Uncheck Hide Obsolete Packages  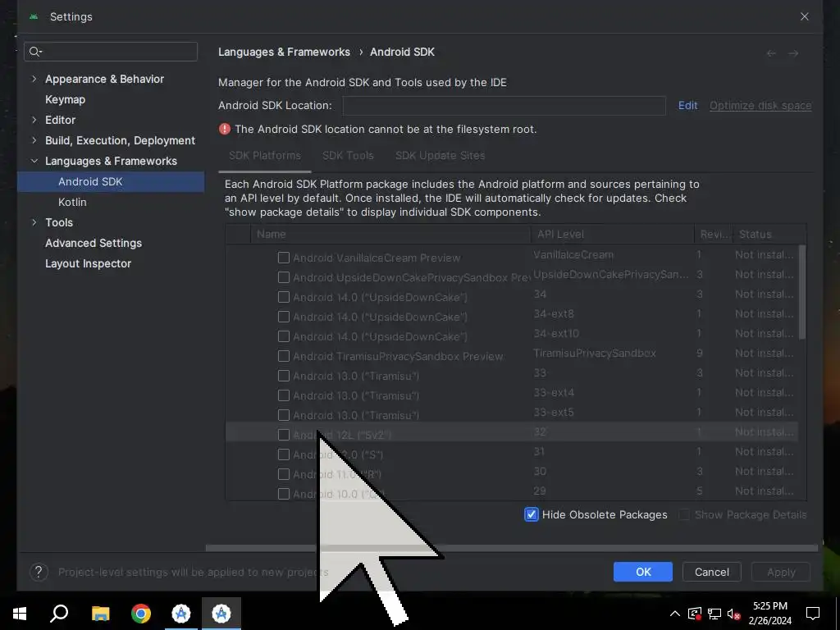point(532,515)
